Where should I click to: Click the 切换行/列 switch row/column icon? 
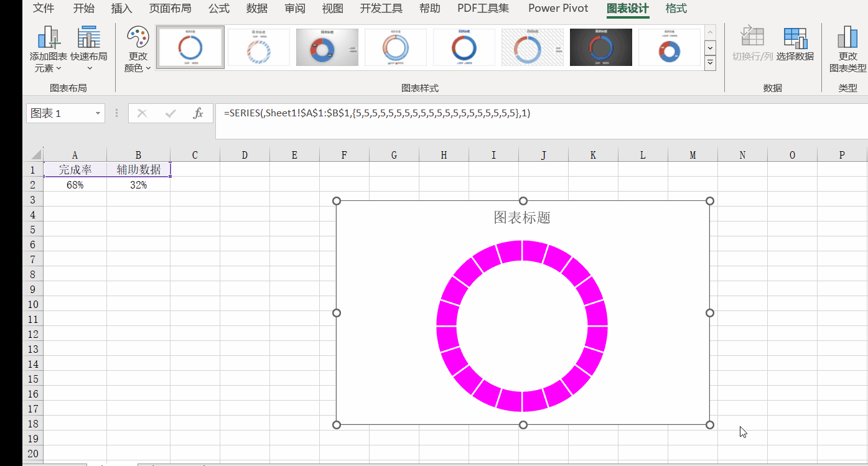(752, 38)
